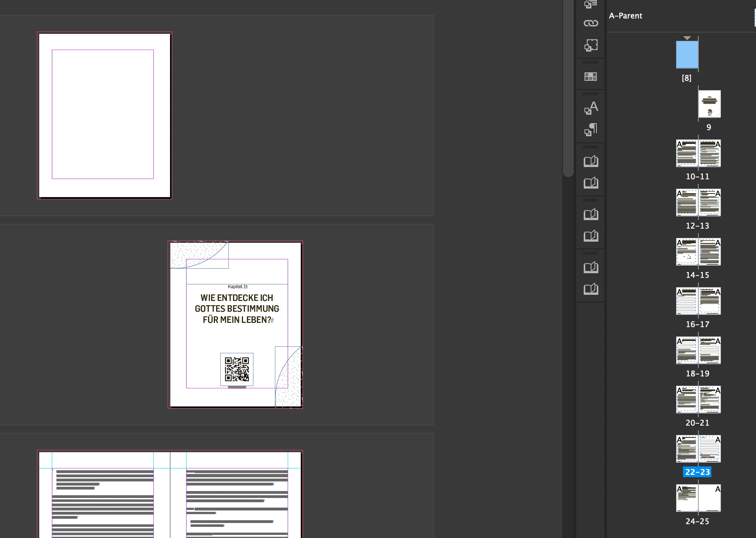Click the Kapitel 1 text line
Viewport: 756px width, 538px height.
(237, 287)
